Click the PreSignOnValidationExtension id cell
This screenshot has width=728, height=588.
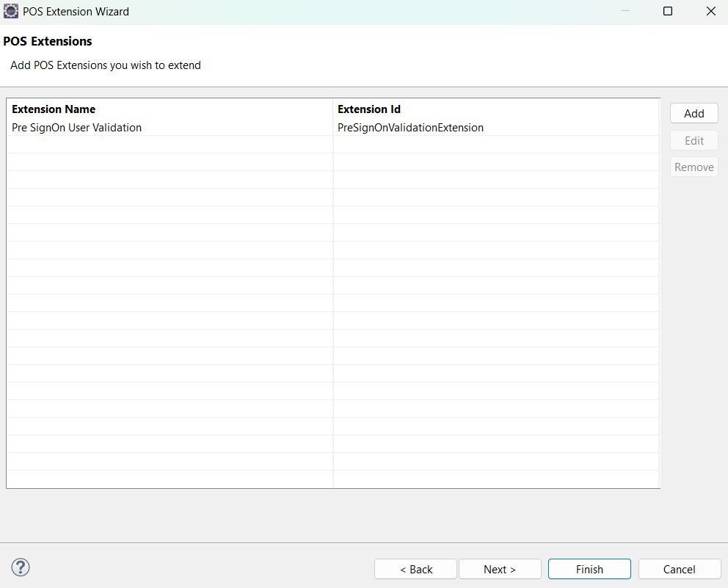click(410, 128)
